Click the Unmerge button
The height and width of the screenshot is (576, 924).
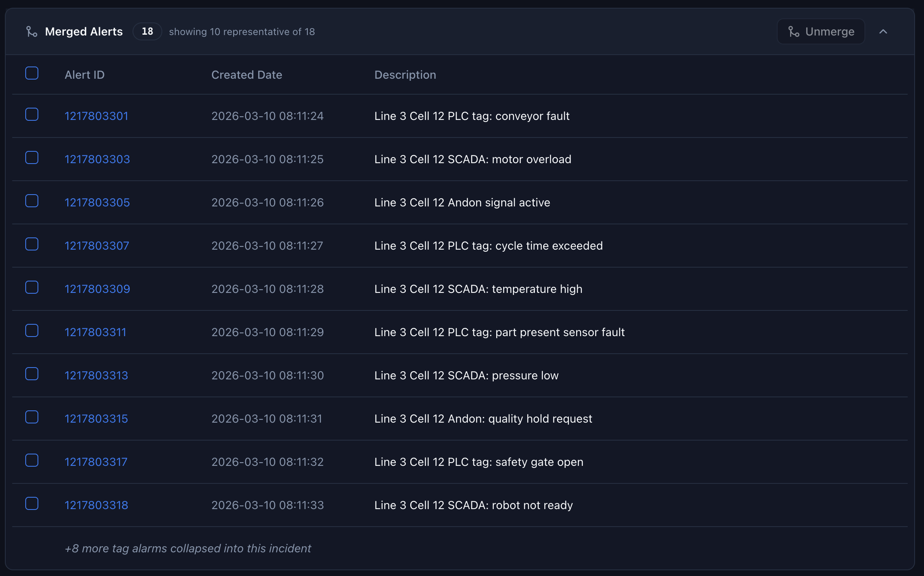821,31
